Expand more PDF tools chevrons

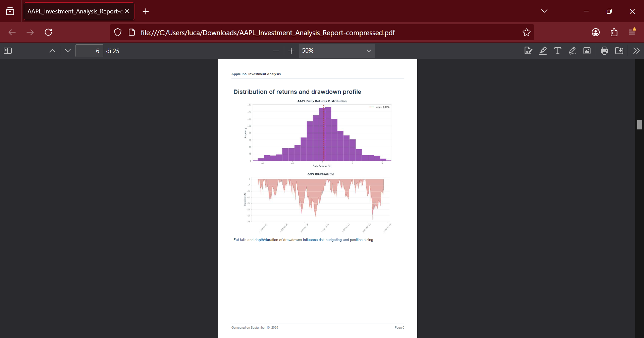[636, 51]
